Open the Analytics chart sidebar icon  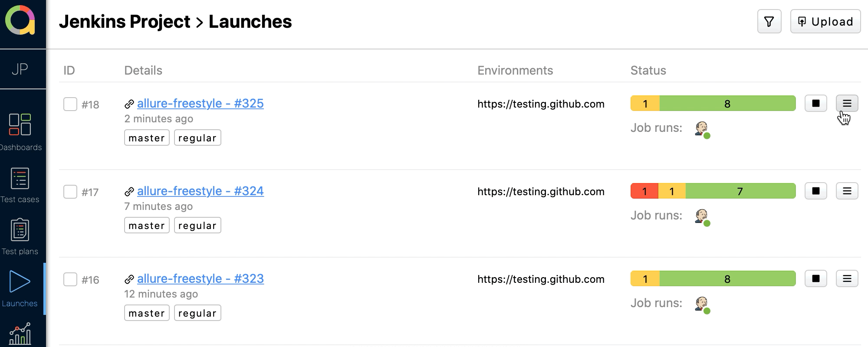pyautogui.click(x=20, y=334)
